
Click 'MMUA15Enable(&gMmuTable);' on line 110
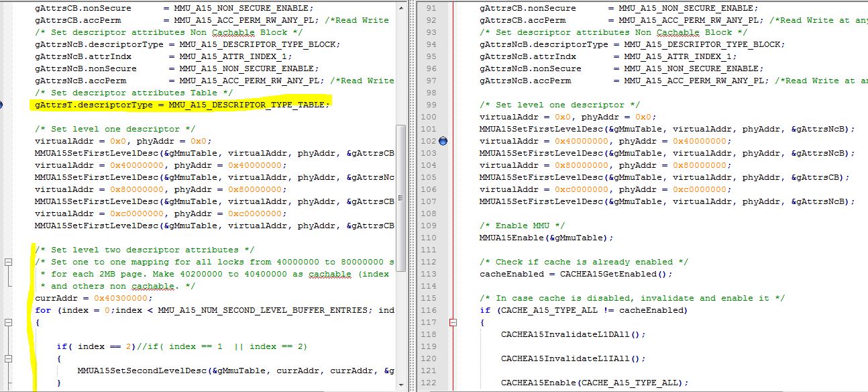(546, 238)
